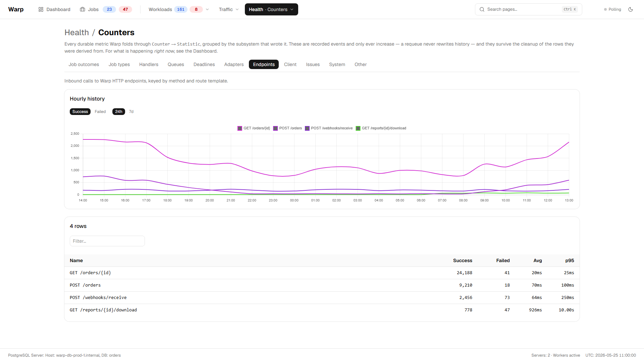Click the search magnifier icon
This screenshot has width=644, height=362.
(482, 9)
